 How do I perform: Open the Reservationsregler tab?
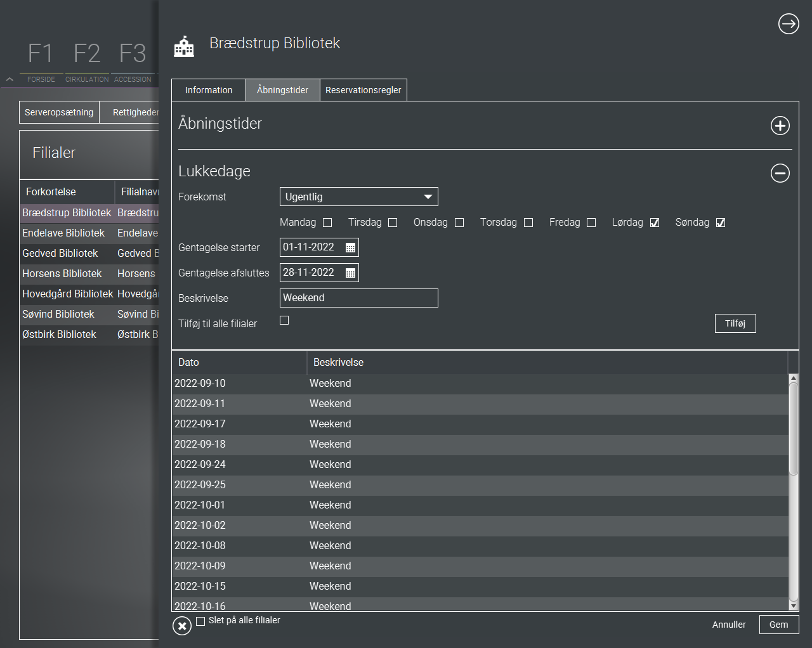click(363, 90)
